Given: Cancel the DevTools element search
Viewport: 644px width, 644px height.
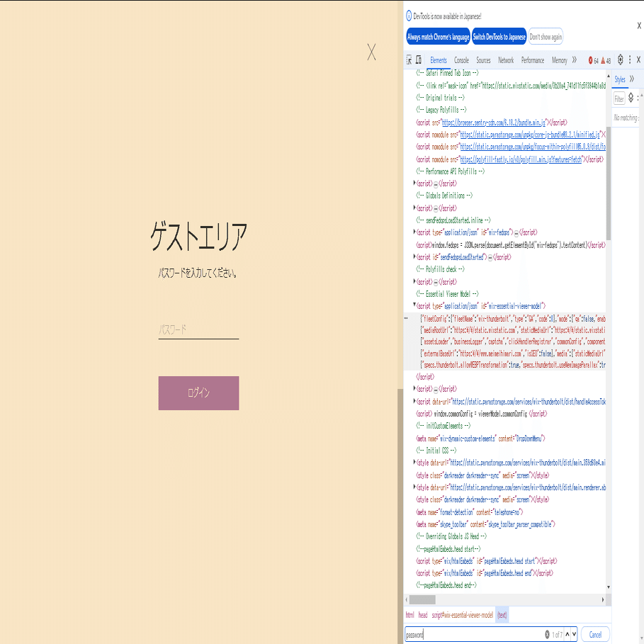Looking at the screenshot, I should point(595,634).
